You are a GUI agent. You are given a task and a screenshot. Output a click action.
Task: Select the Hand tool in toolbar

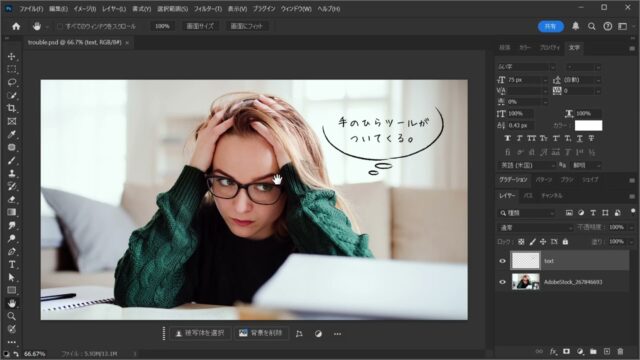tap(12, 303)
